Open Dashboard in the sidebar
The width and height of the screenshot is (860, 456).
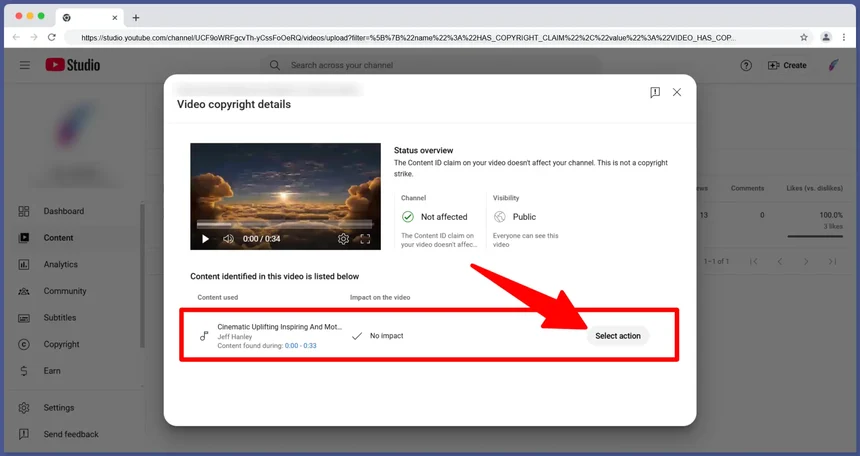tap(64, 211)
